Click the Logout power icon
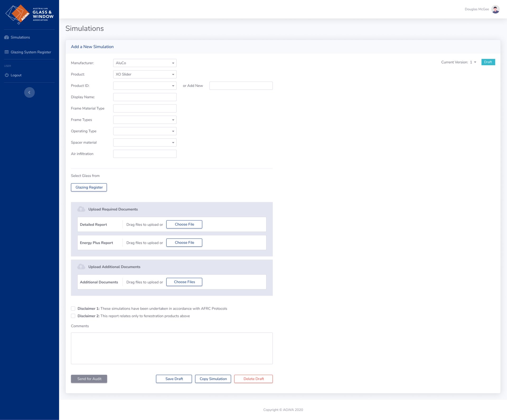 (x=7, y=75)
